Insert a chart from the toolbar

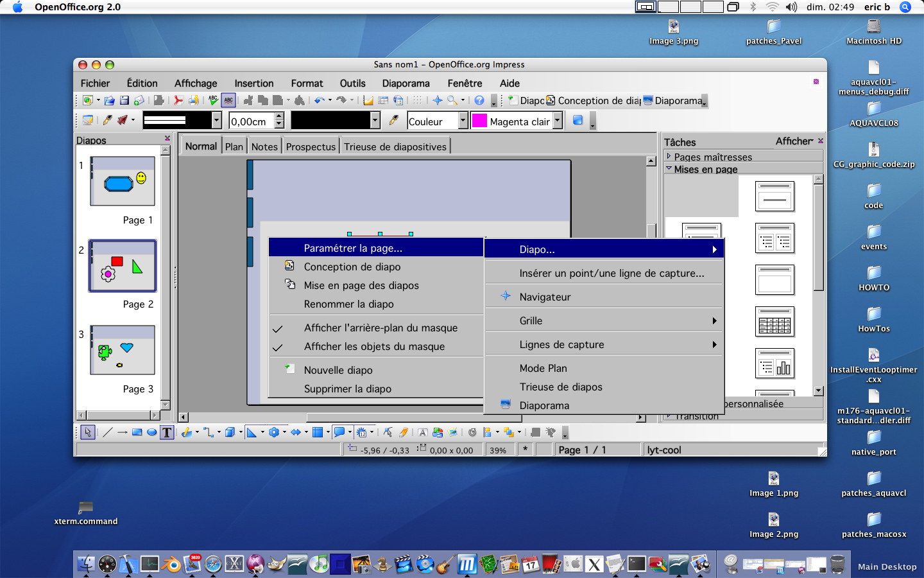(368, 101)
